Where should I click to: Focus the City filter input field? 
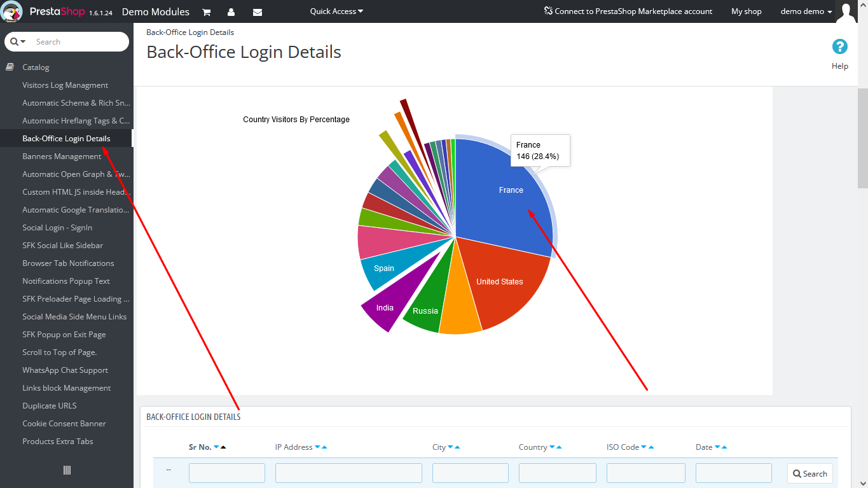(x=471, y=473)
